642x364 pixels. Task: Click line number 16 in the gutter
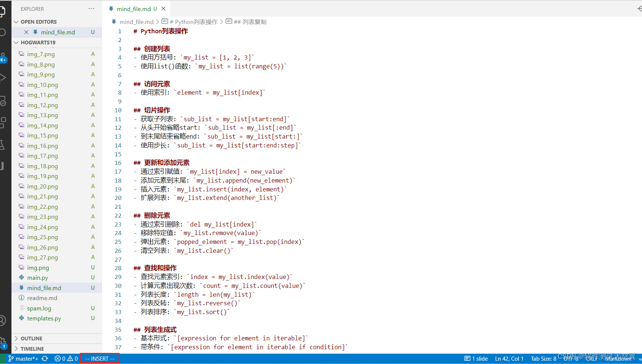[118, 163]
